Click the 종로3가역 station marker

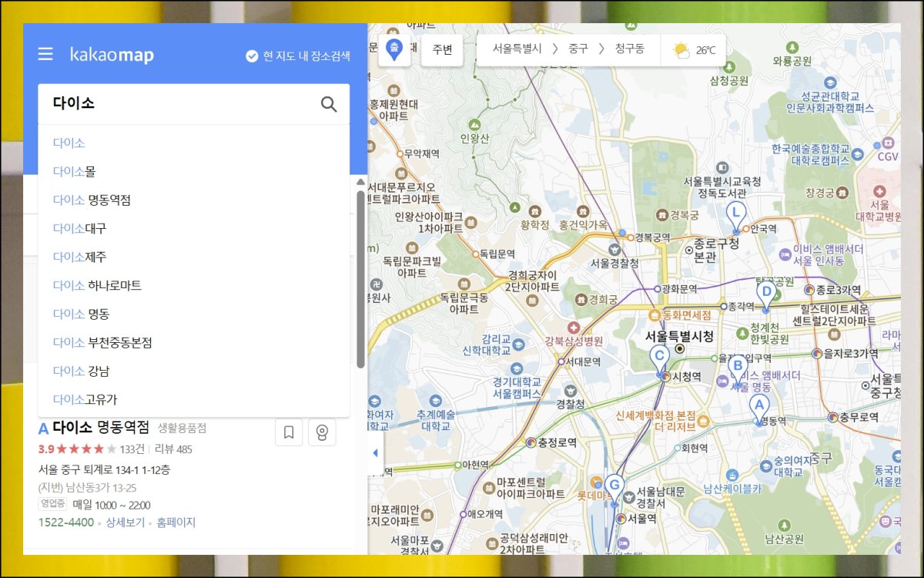[x=809, y=290]
